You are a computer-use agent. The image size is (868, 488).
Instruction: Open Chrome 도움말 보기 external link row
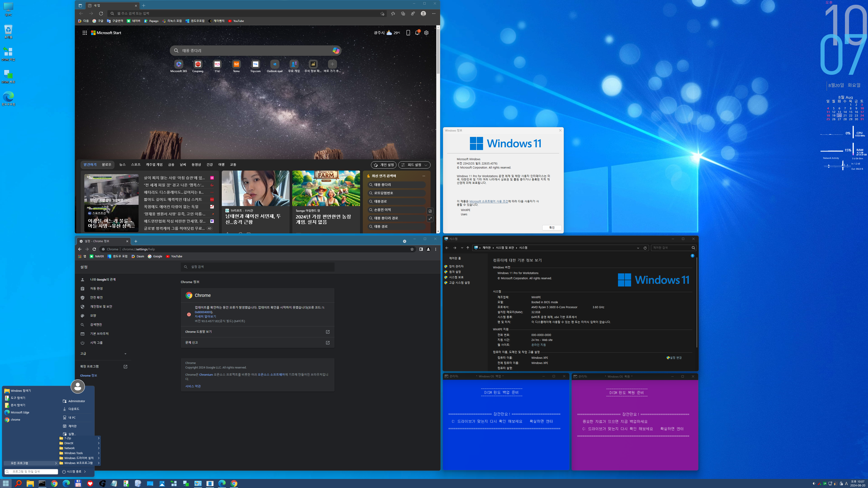pyautogui.click(x=257, y=332)
